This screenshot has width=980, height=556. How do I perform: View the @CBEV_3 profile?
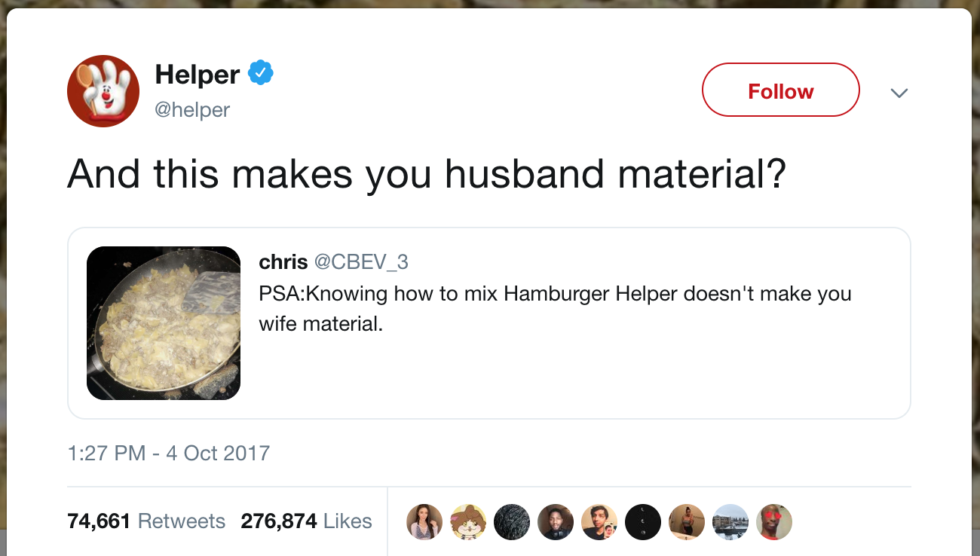[x=360, y=261]
